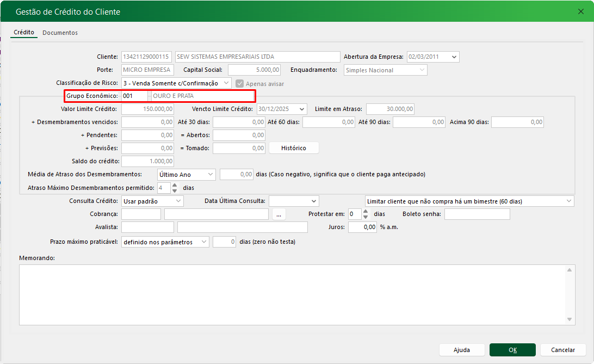Focus the Juros percentage field
This screenshot has height=364, width=594.
[362, 227]
